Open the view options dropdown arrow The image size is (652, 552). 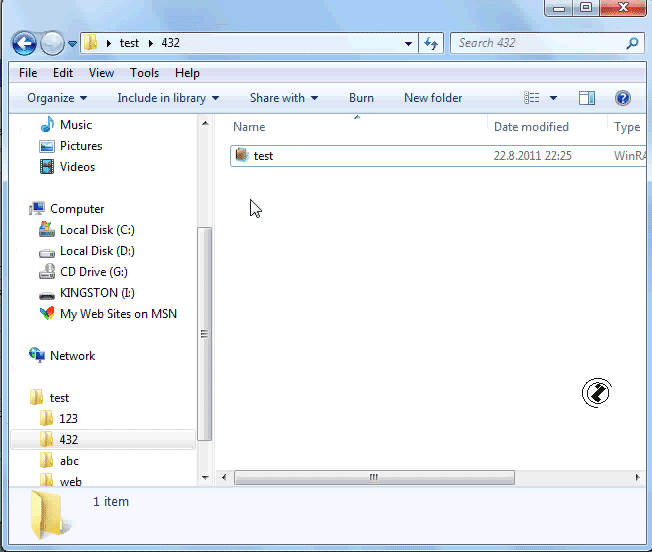click(553, 98)
